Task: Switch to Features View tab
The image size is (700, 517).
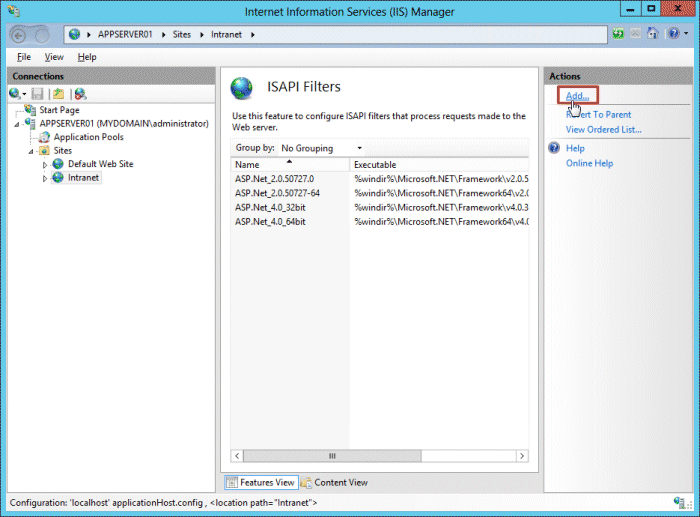Action: (x=261, y=482)
